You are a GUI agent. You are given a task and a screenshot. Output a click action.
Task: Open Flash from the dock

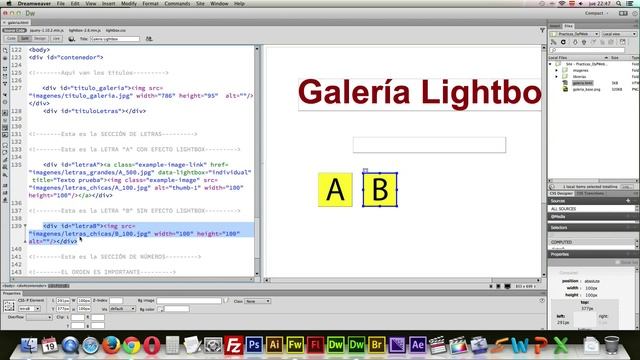pos(315,345)
